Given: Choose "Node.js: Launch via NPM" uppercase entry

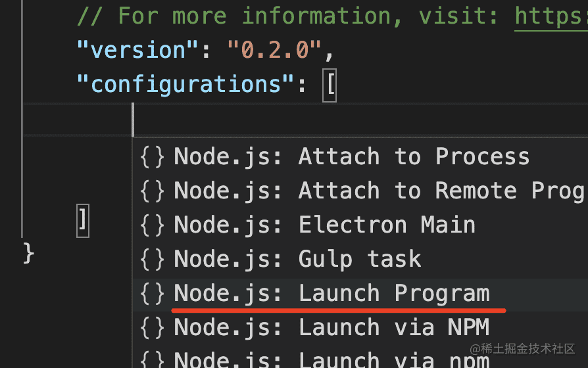Looking at the screenshot, I should pos(324,328).
